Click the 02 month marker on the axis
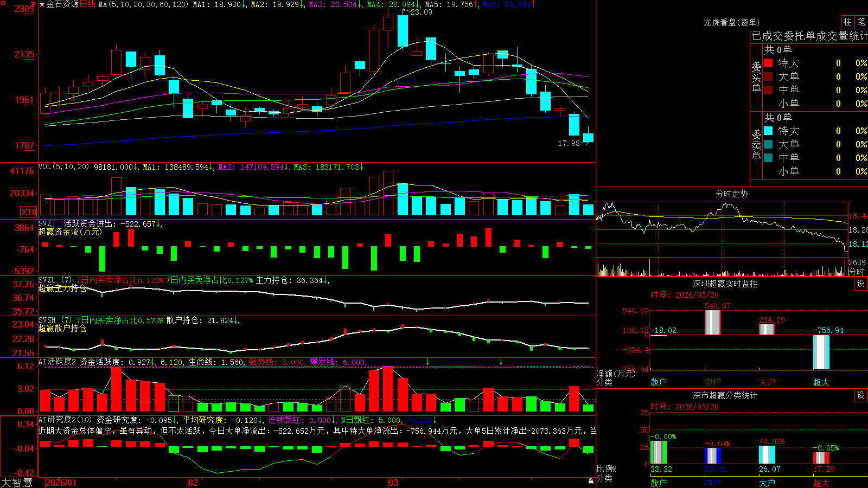868x488 pixels. (193, 483)
